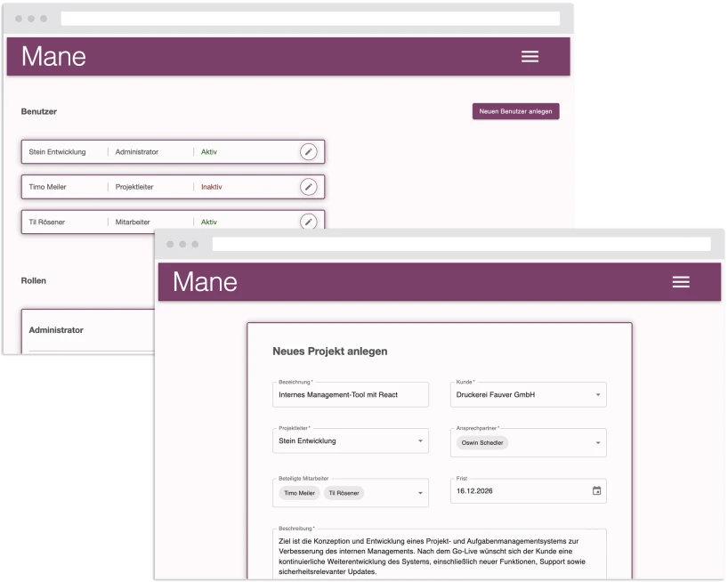Viewport: 728px width, 582px height.
Task: Click Mitarbeiter role in Til Rösener row
Action: point(133,222)
